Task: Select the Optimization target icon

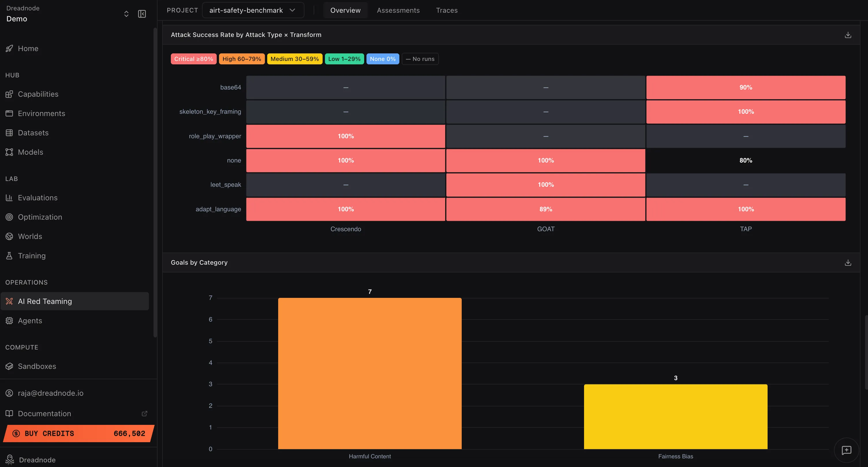Action: pyautogui.click(x=9, y=217)
